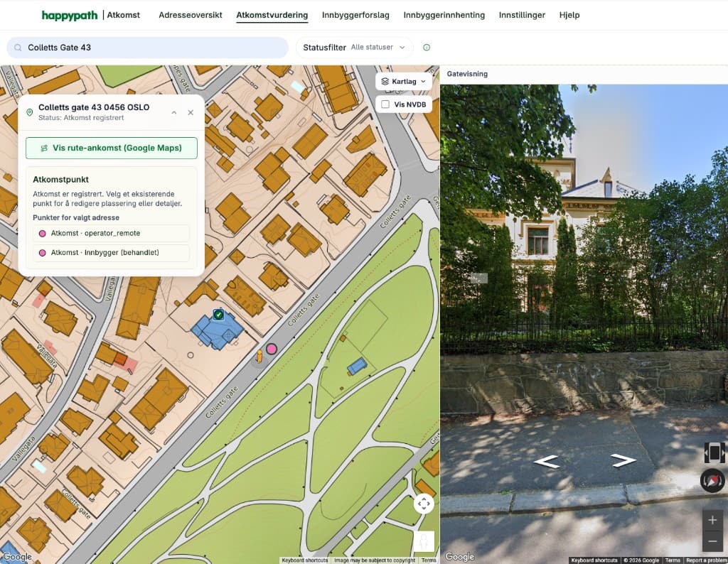Click Vis rute-ankomst (Google Maps) button
Image resolution: width=728 pixels, height=564 pixels.
112,148
